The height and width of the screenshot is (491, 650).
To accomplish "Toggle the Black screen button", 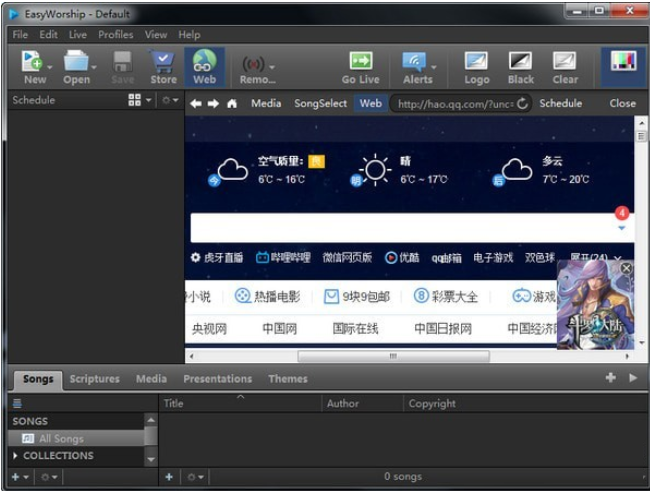I will point(521,68).
